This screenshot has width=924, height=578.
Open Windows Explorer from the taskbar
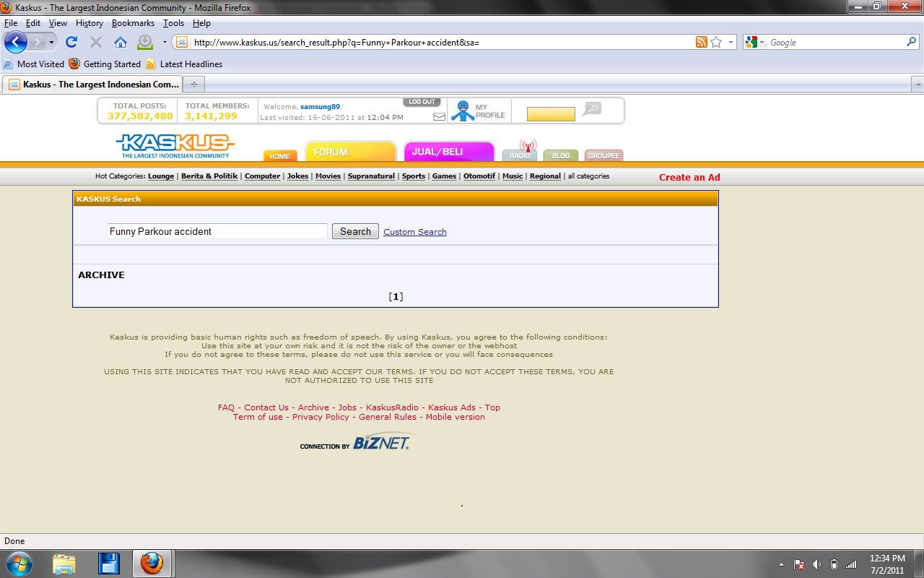point(64,564)
